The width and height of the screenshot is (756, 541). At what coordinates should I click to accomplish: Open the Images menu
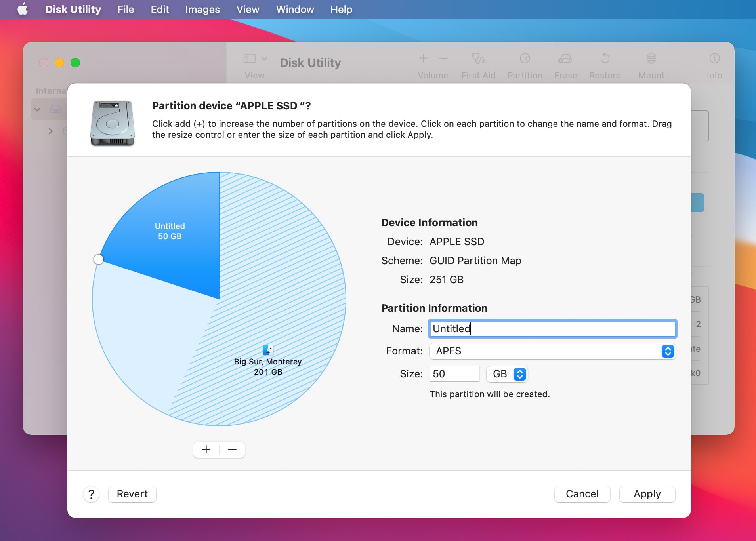coord(202,9)
